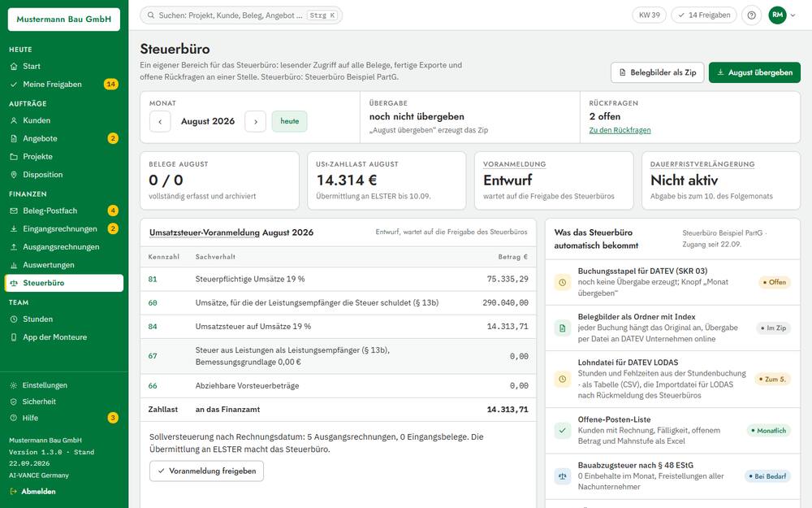Jump to current month with heute
812x508 pixels.
coord(290,121)
